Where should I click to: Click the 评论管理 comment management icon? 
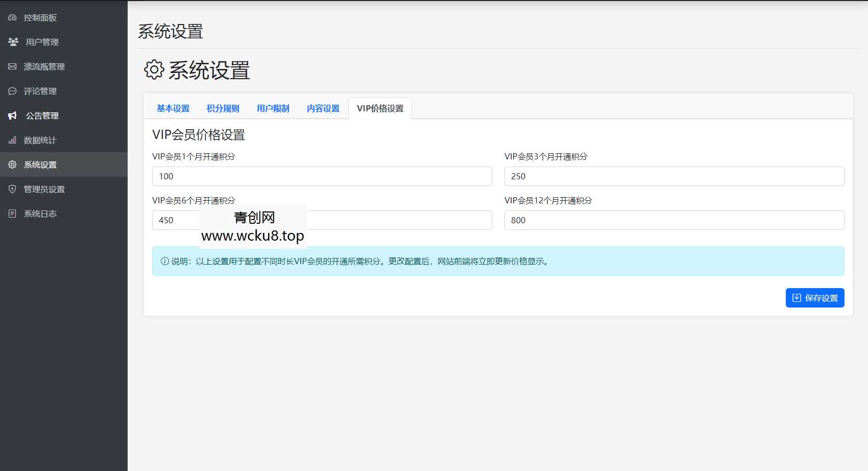click(12, 90)
